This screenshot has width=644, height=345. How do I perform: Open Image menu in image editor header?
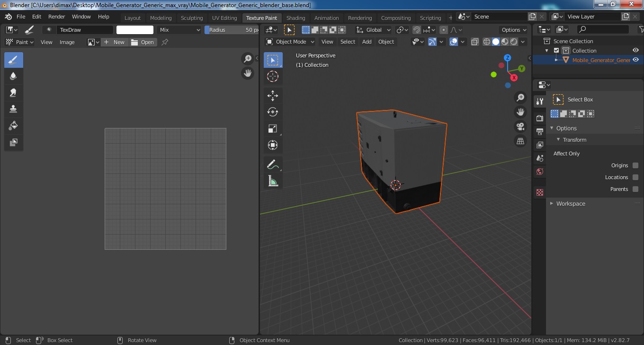click(x=67, y=42)
